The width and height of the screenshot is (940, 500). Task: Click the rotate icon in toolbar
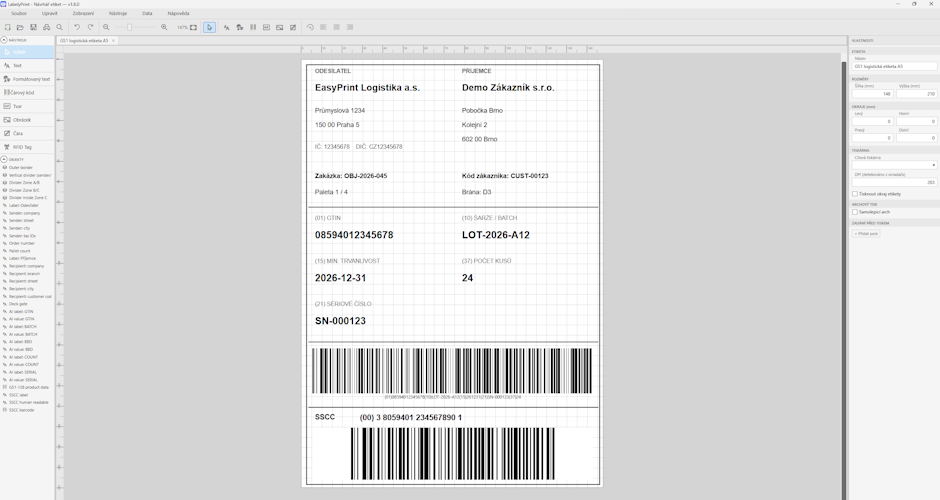point(310,27)
